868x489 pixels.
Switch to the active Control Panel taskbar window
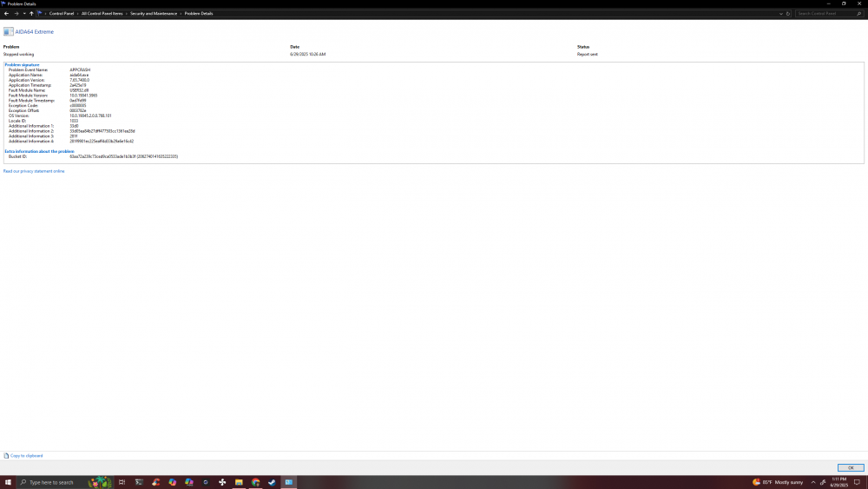click(288, 482)
